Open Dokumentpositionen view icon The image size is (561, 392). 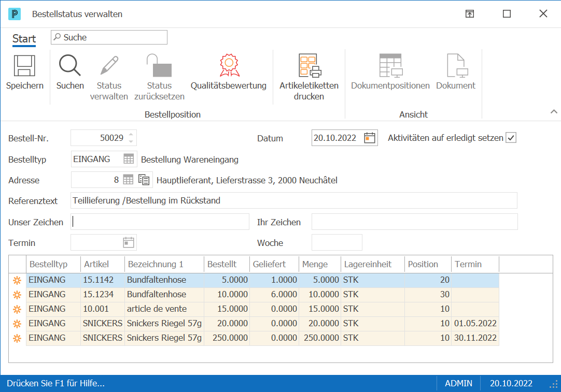[x=391, y=65]
